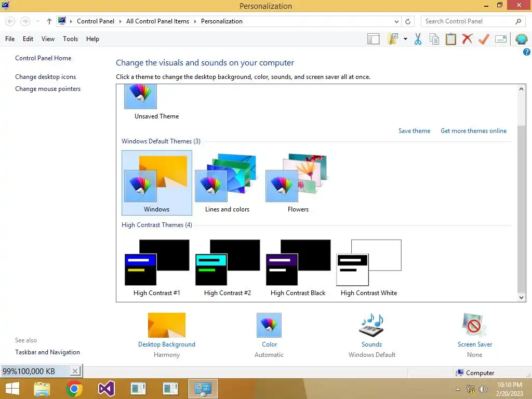The image size is (532, 399).
Task: Select High Contrast #2 theme
Action: click(x=228, y=268)
